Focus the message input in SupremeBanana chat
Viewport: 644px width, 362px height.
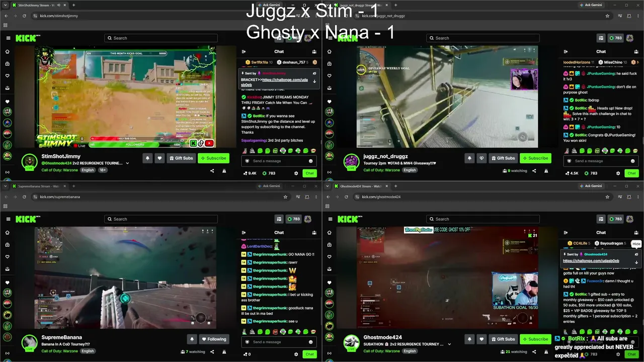tap(279, 342)
